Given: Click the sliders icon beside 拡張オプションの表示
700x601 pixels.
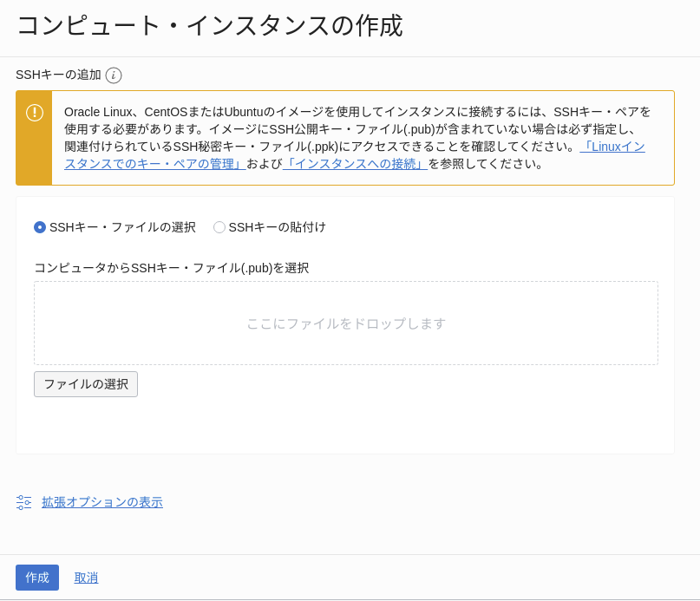Looking at the screenshot, I should pyautogui.click(x=23, y=502).
